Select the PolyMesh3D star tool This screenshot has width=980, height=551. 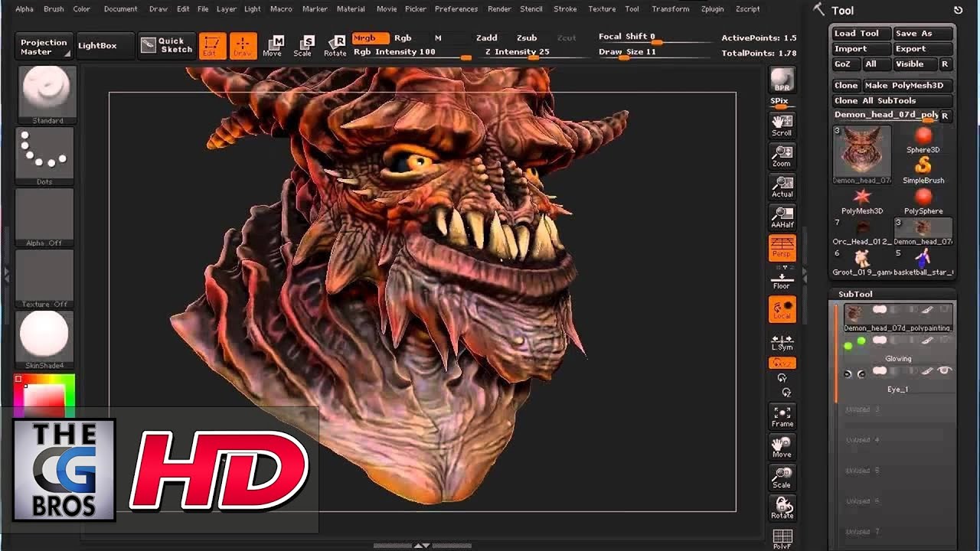tap(862, 202)
